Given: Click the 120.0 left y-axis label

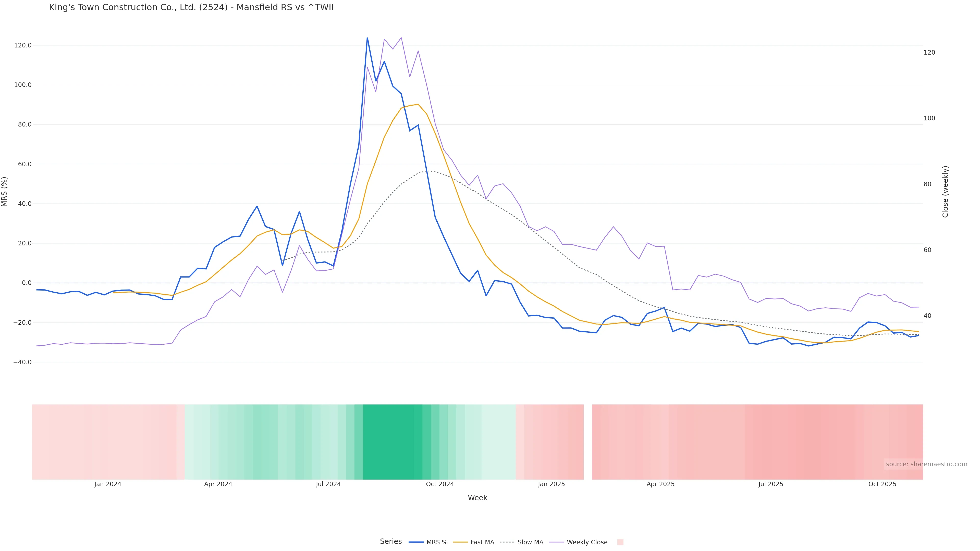Looking at the screenshot, I should point(22,45).
